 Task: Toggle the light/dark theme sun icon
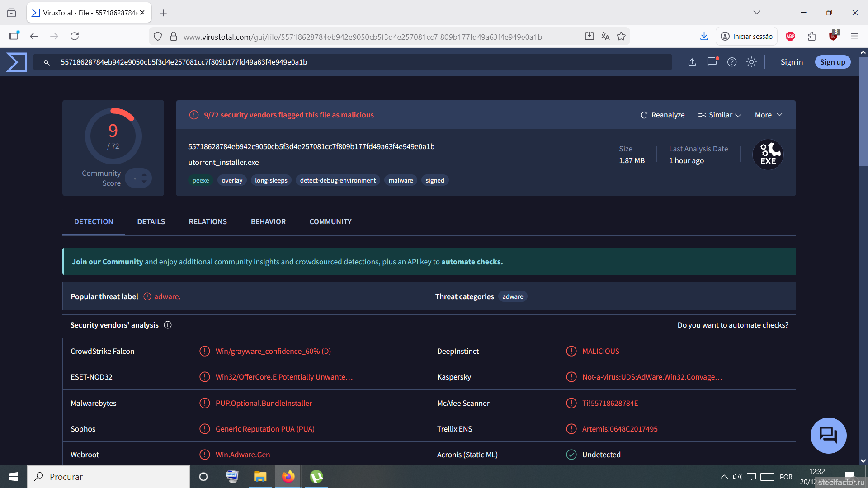point(751,62)
